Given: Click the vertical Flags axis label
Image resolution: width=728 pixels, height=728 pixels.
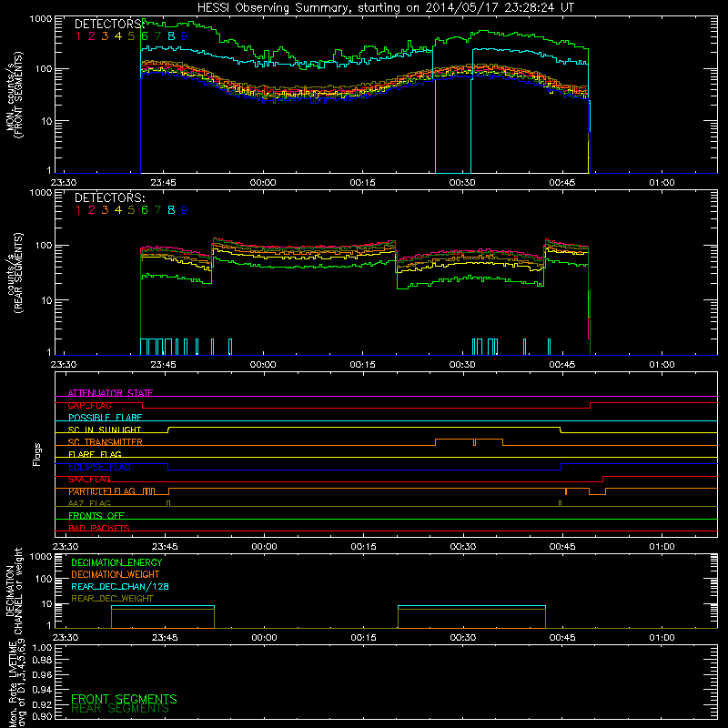Looking at the screenshot, I should [37, 454].
